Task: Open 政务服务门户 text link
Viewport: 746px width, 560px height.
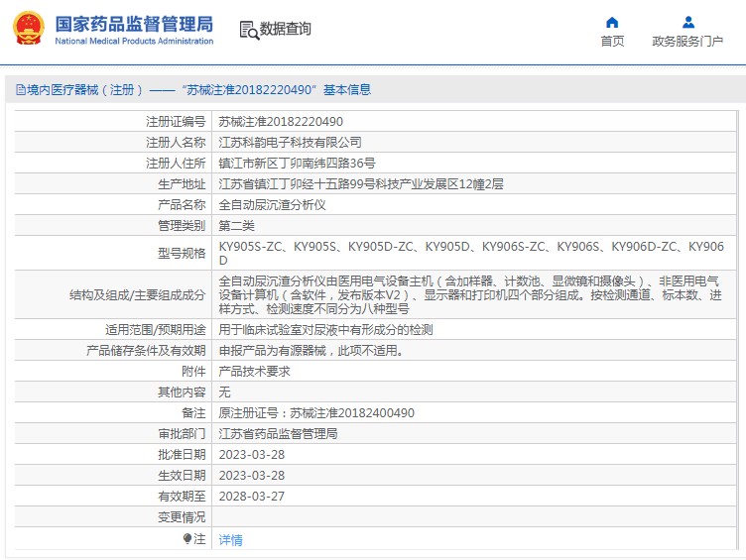Action: click(687, 42)
